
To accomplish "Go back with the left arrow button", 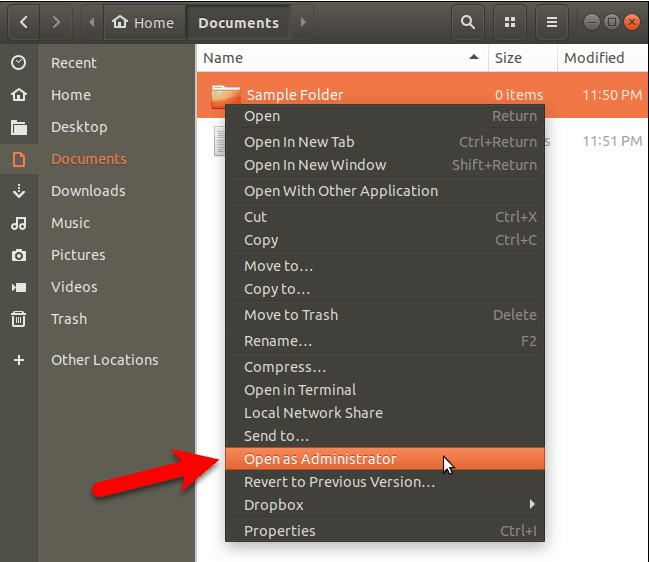I will point(22,22).
